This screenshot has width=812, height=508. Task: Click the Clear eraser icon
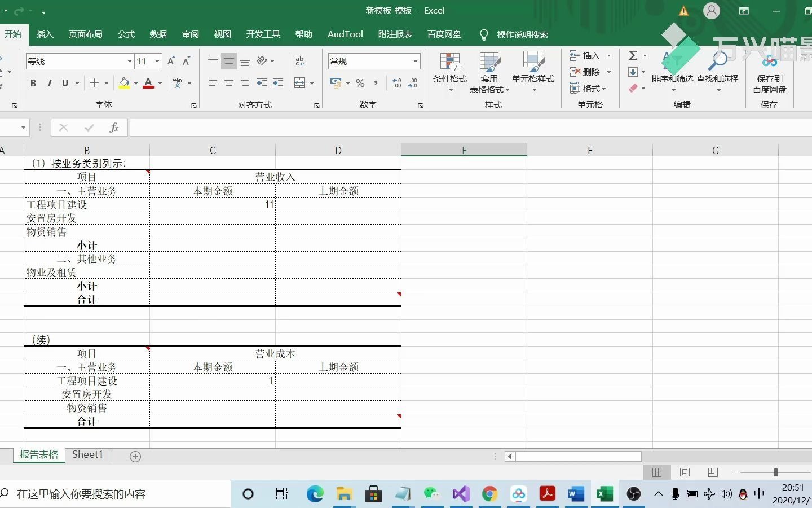pos(633,88)
